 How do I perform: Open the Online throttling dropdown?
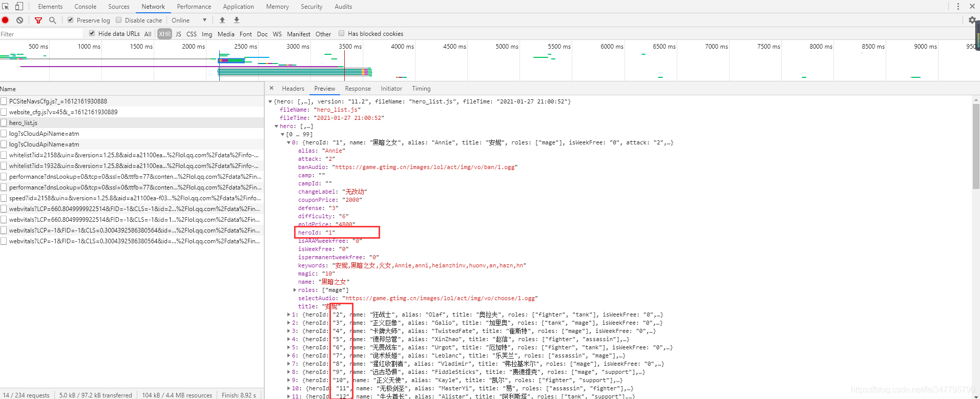point(189,20)
